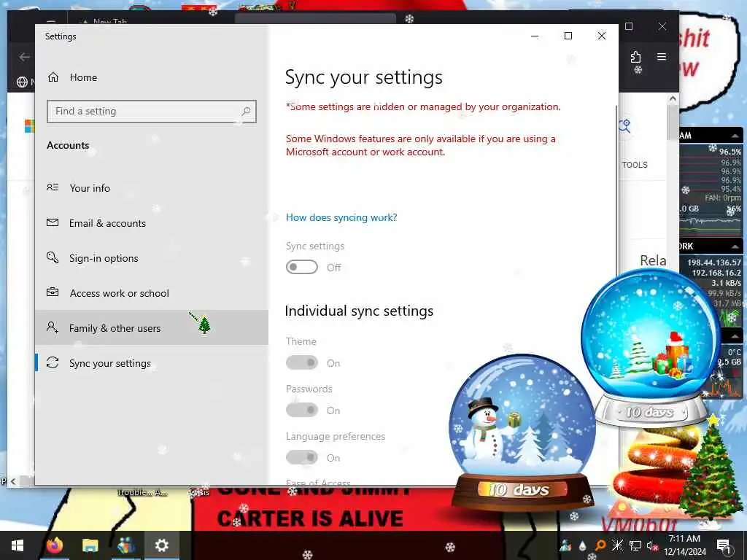Open the Windows Start menu
The image size is (747, 560).
tap(18, 545)
